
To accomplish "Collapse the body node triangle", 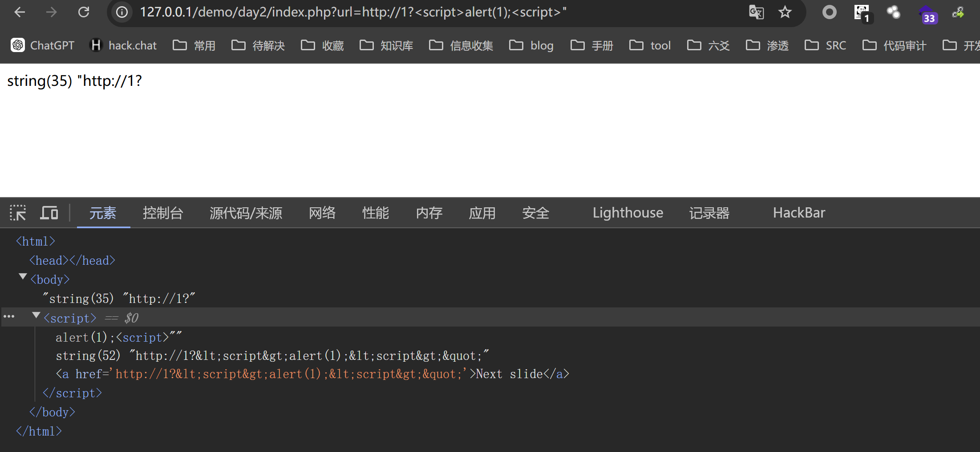I will coord(23,277).
